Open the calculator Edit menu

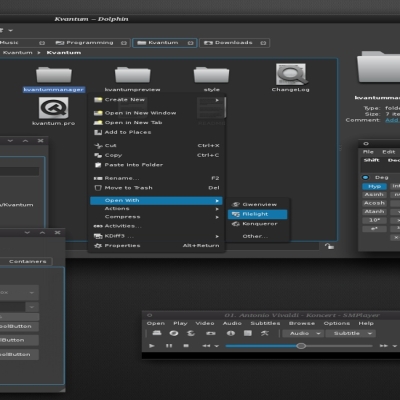(389, 152)
